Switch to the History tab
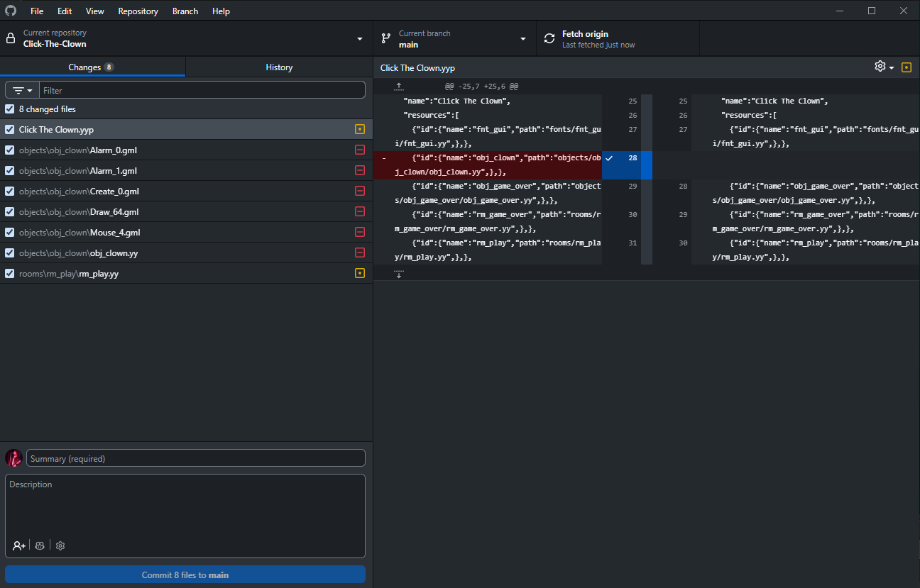The image size is (920, 588). (x=279, y=67)
